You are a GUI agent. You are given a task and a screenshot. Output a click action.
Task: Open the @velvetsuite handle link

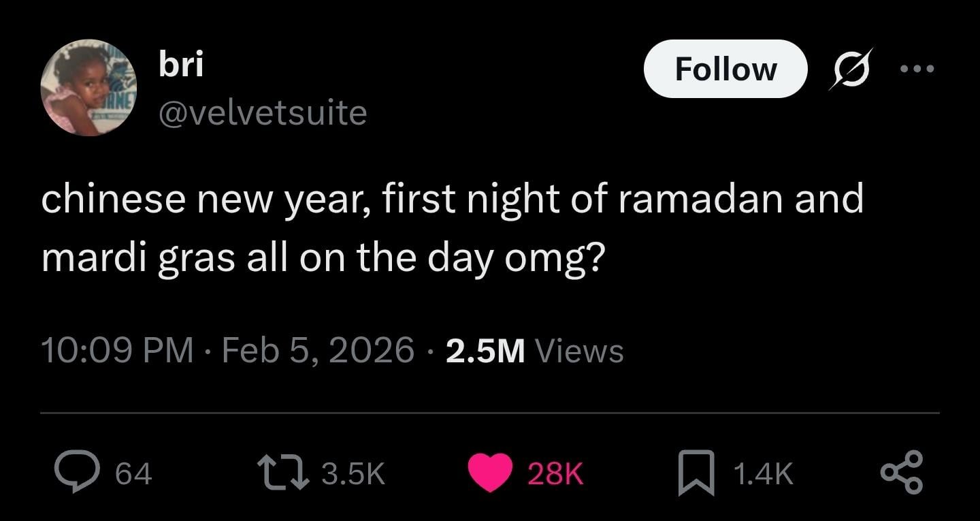pyautogui.click(x=263, y=112)
